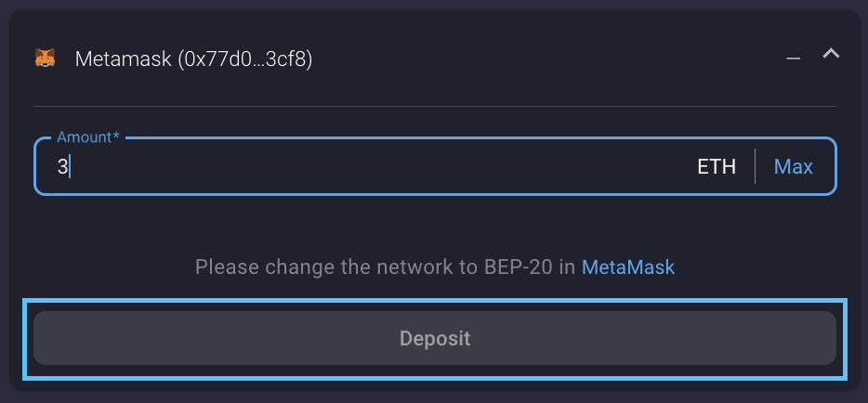Screen dimensions: 868x403
Task: Click the 'Please change the network' message
Action: coord(386,267)
